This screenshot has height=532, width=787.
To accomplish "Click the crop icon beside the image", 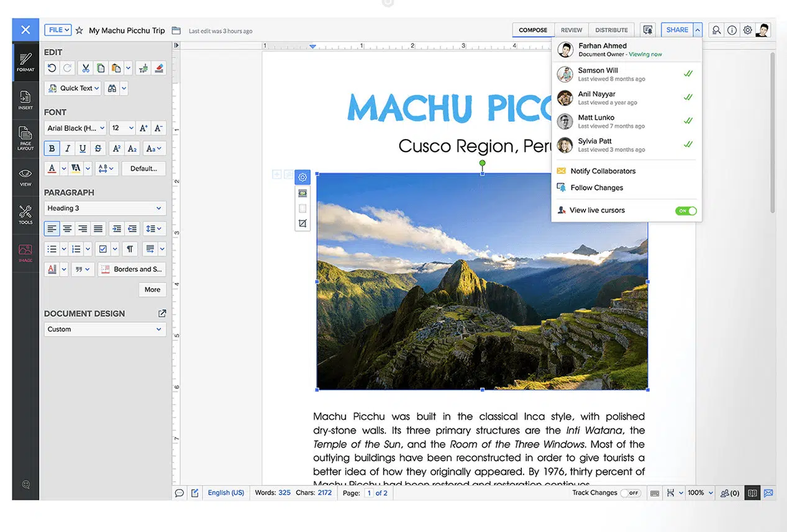I will (x=303, y=223).
